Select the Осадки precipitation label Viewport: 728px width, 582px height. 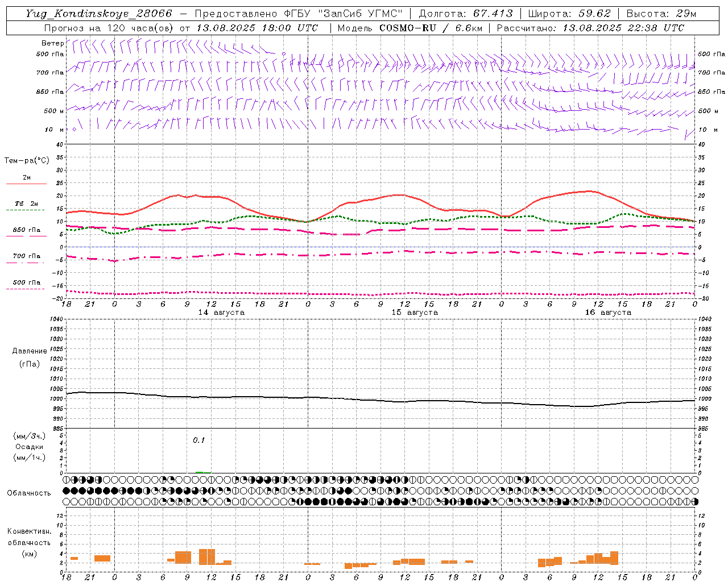30,447
